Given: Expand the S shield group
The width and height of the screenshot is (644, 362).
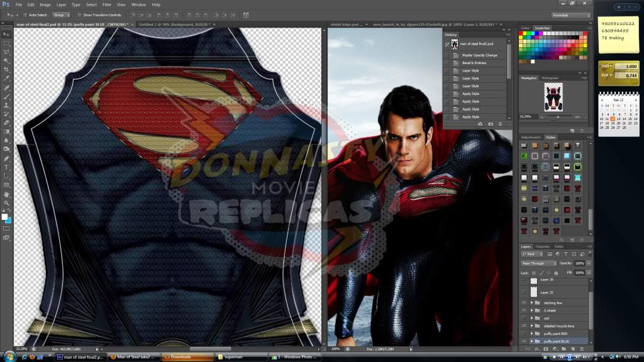Looking at the screenshot, I should tap(532, 310).
